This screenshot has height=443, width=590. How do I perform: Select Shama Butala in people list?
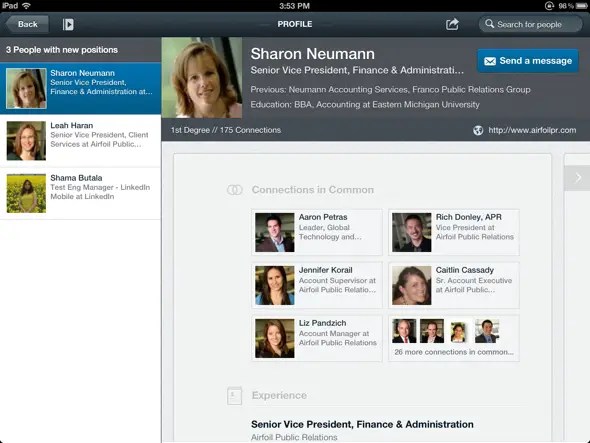(x=80, y=193)
